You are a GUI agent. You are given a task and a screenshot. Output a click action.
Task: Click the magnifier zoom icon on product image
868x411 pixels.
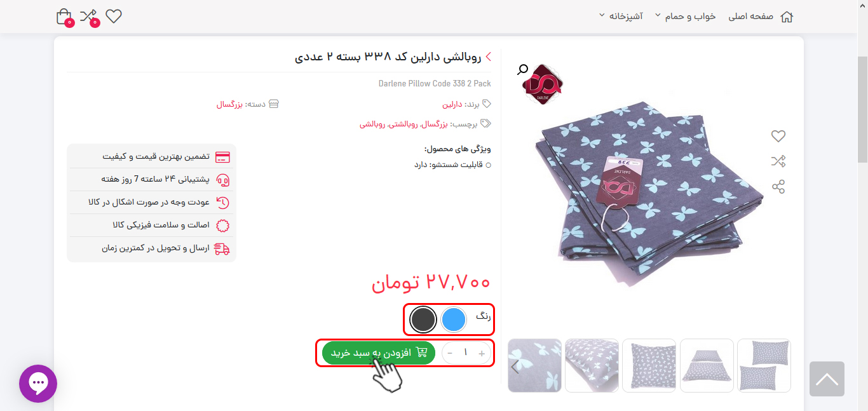coord(523,69)
